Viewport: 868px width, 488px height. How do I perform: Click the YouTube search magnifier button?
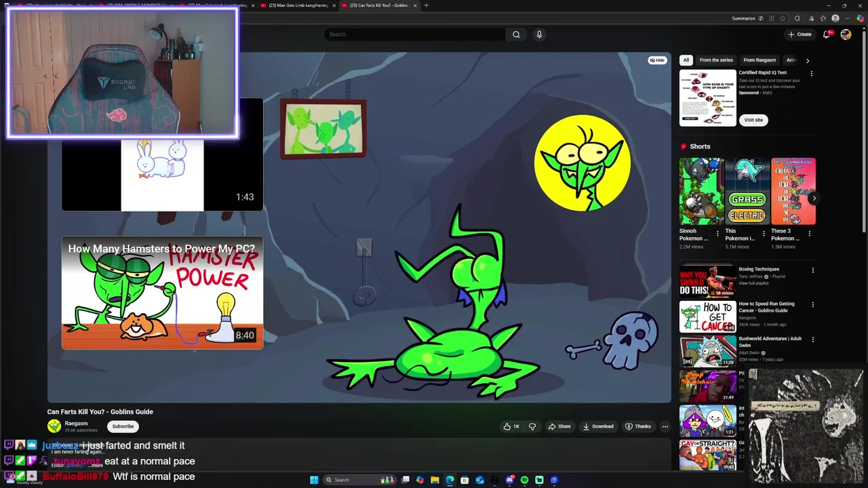(x=516, y=35)
